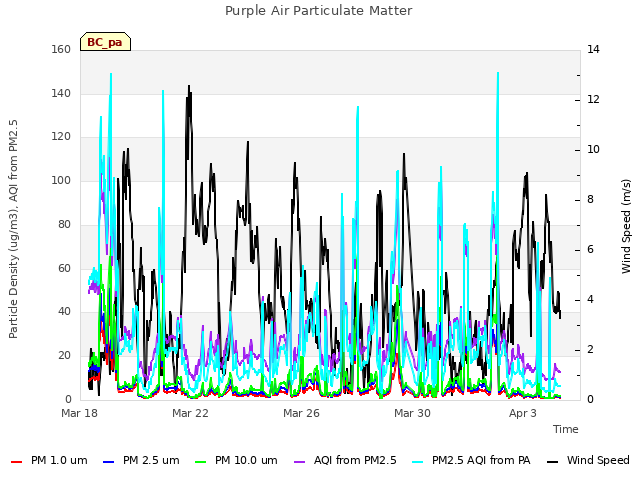Click the 'Apr 3' x-axis tick label

[x=523, y=413]
